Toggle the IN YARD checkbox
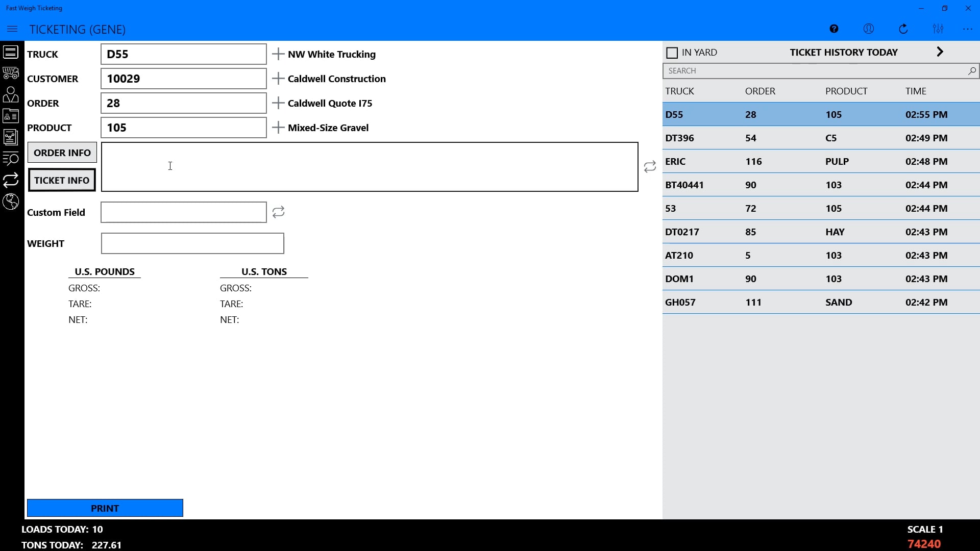980x551 pixels. click(672, 53)
